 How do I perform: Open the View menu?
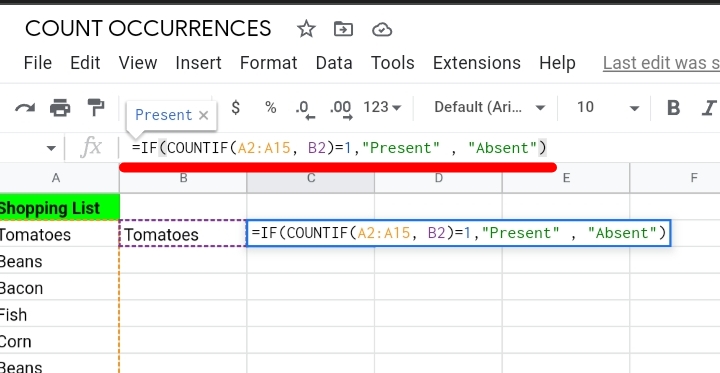point(138,63)
